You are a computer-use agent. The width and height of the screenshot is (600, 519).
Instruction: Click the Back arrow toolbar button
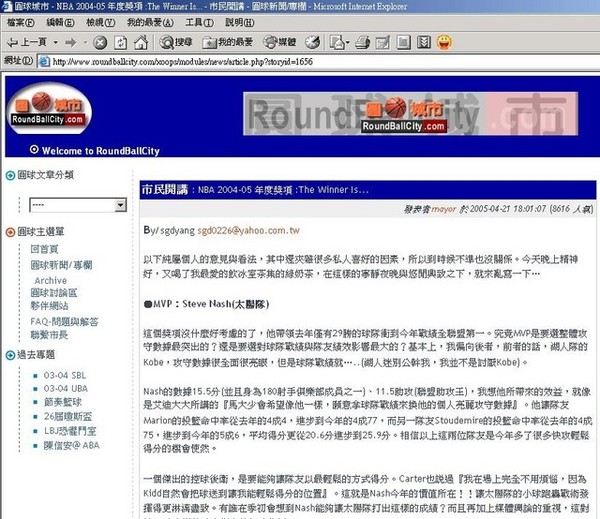(26, 42)
